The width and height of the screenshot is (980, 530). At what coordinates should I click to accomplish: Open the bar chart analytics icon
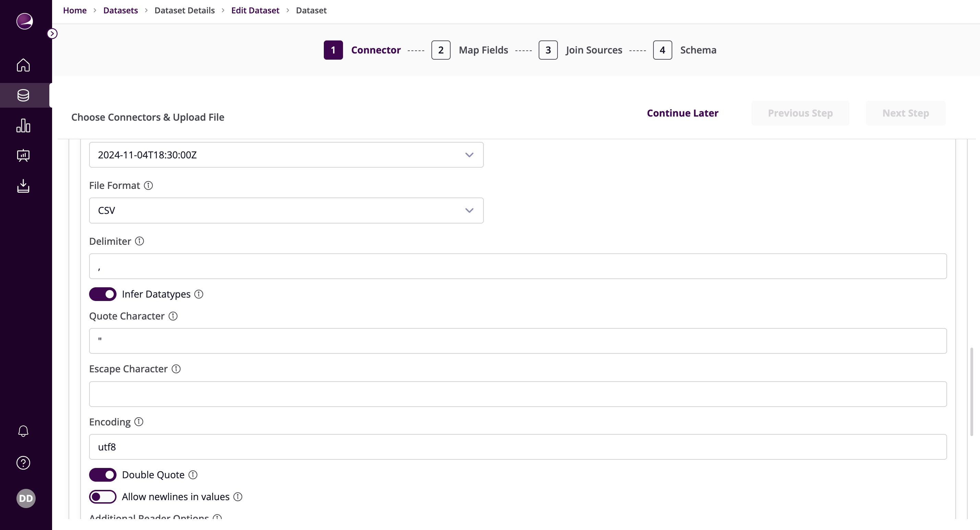pyautogui.click(x=23, y=125)
